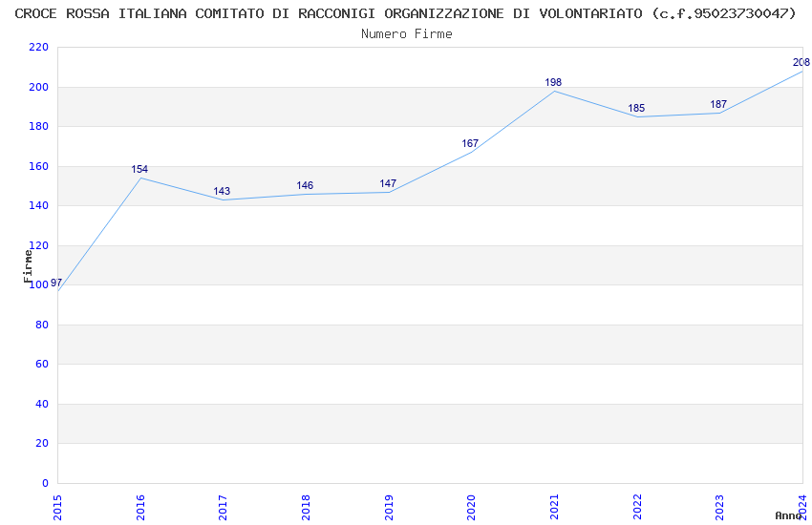Click the y-axis value 40
Viewport: 812px width, 525px height.
pyautogui.click(x=42, y=404)
